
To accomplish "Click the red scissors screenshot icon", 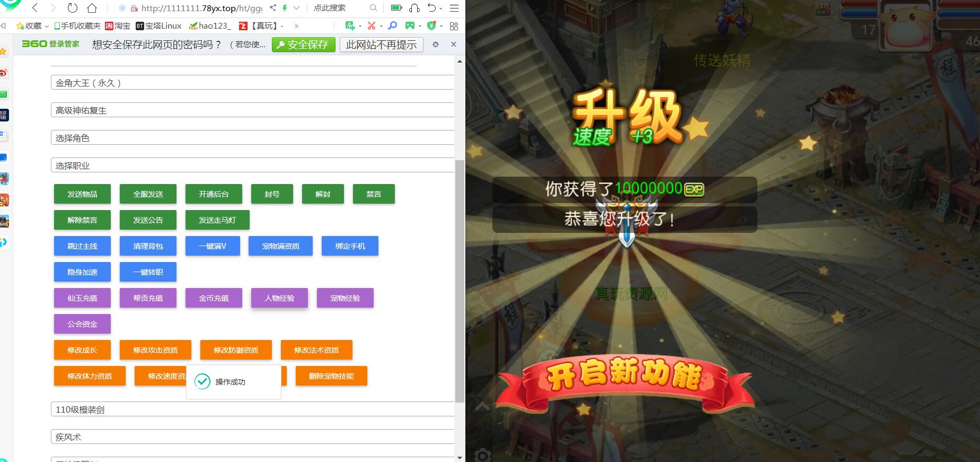I will pos(372,25).
